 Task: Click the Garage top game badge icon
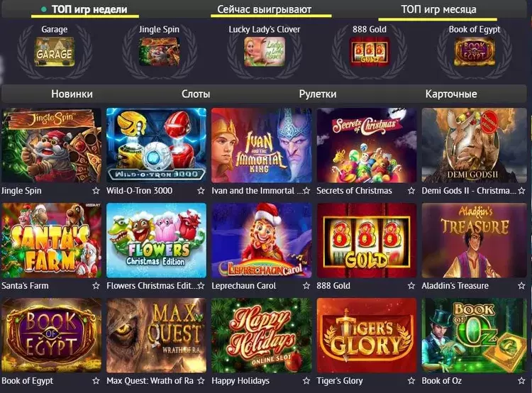(55, 52)
